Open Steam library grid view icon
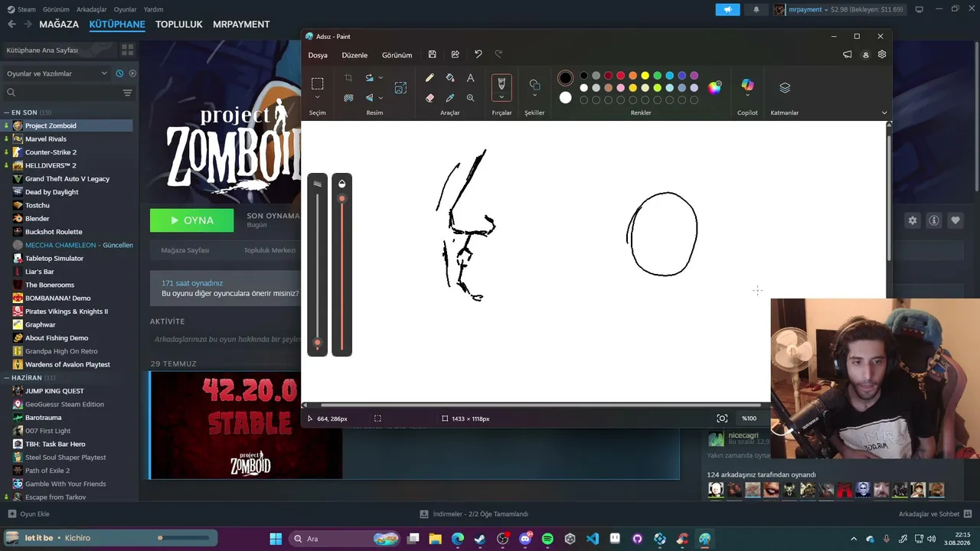This screenshot has width=980, height=551. [127, 50]
